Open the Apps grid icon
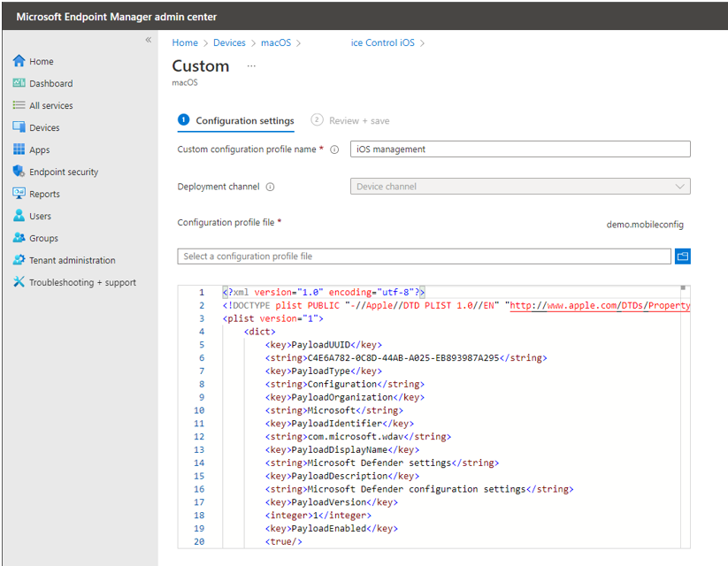The image size is (728, 566). (x=19, y=149)
